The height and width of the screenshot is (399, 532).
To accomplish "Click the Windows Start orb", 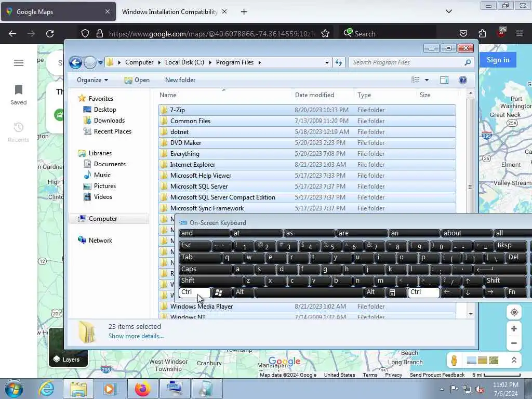I will [14, 389].
